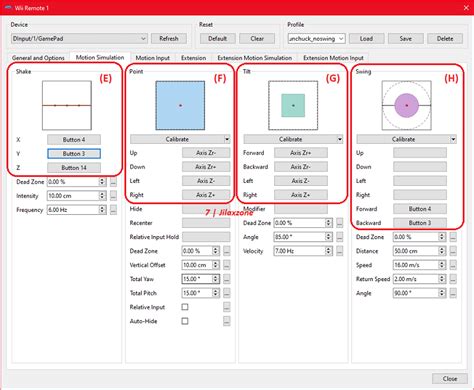The image size is (474, 390).
Task: Click Tilt Left mapping Axis Z-
Action: 301,181
